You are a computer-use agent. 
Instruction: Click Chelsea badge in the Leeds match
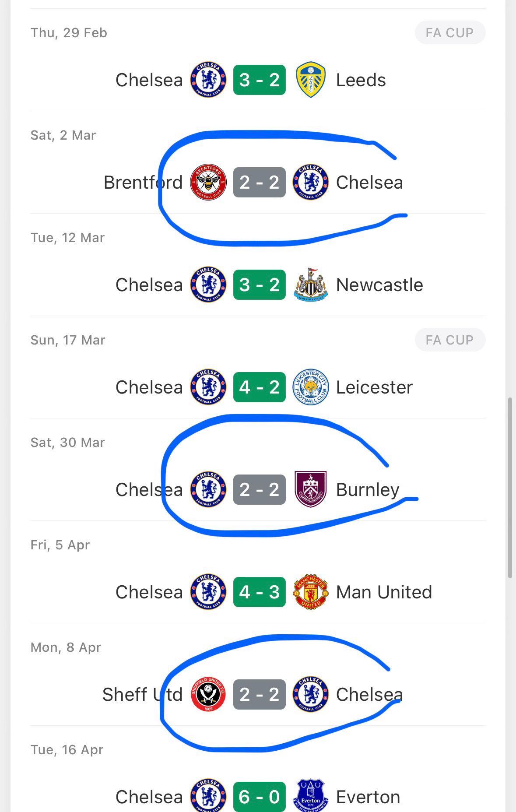[208, 80]
